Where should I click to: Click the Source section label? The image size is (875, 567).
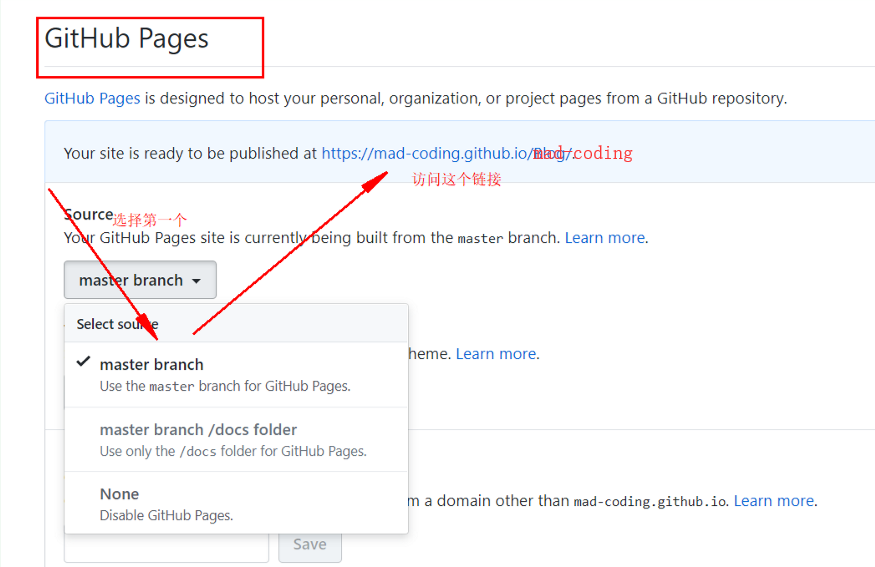point(89,214)
